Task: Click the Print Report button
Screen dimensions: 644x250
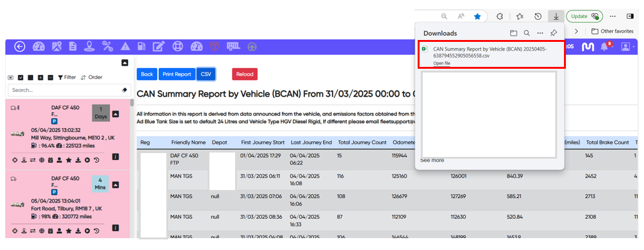Action: 177,74
